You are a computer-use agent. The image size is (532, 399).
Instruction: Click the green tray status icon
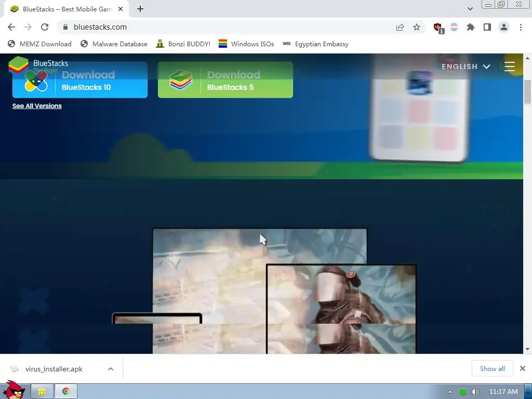pos(463,392)
